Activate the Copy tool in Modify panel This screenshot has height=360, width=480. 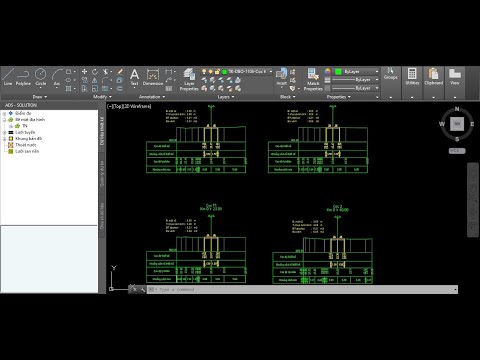[x=84, y=80]
